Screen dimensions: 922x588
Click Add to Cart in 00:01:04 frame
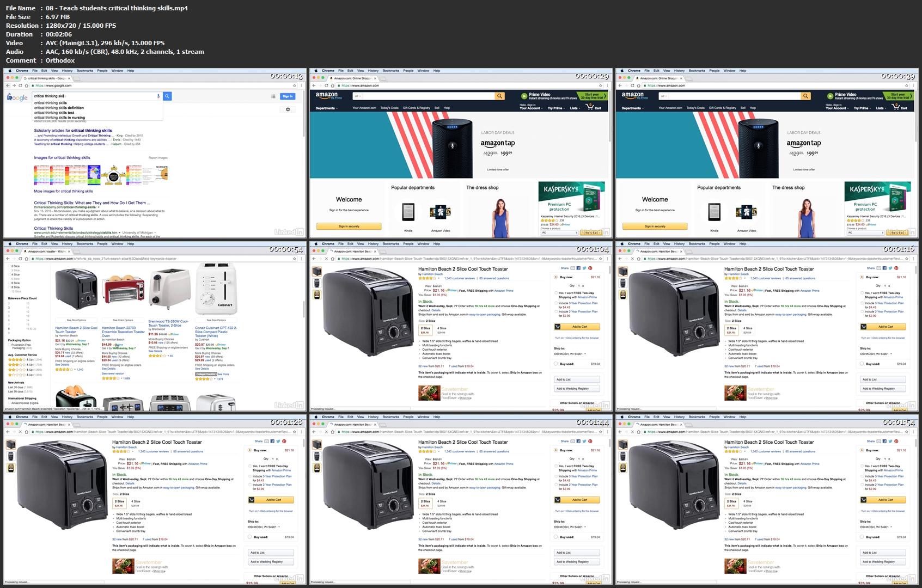point(577,327)
